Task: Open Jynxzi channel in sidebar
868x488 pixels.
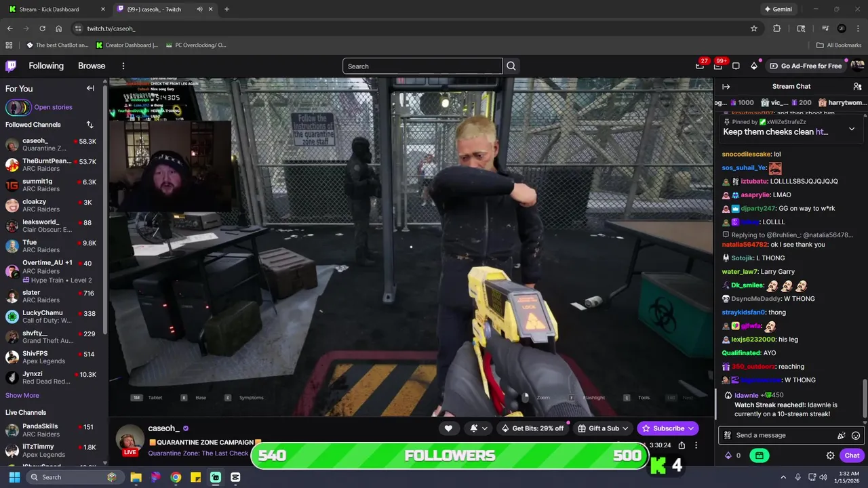Action: pyautogui.click(x=52, y=378)
